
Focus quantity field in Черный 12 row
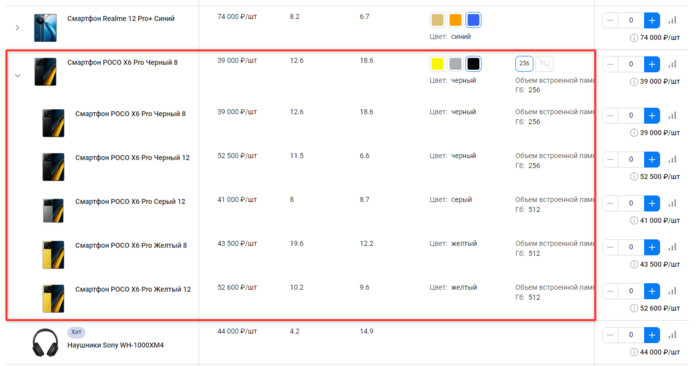631,159
